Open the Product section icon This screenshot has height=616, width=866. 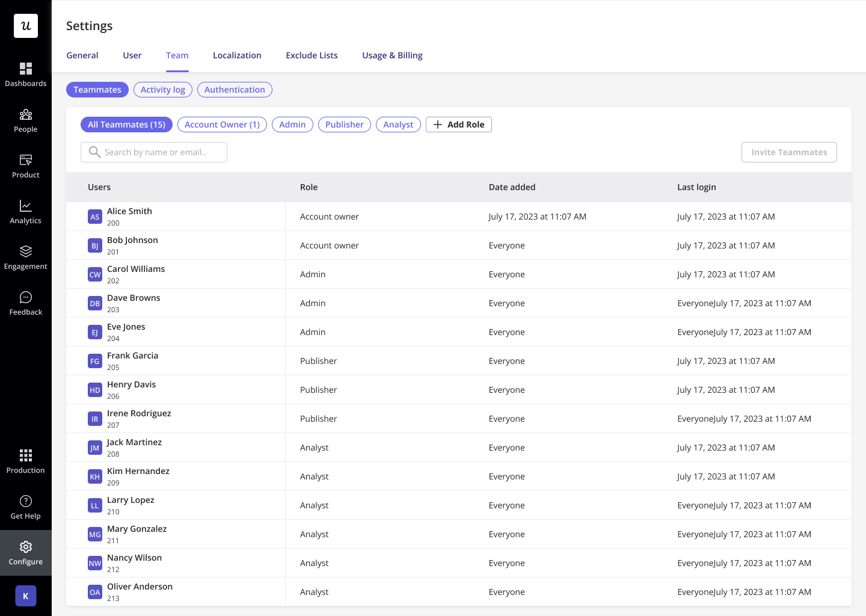(x=26, y=160)
